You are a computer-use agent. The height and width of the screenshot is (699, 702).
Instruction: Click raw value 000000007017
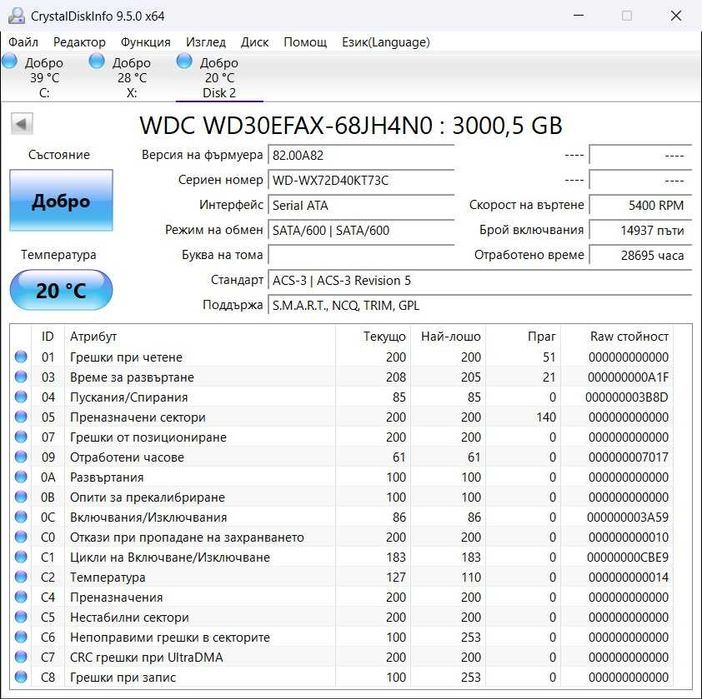click(628, 457)
